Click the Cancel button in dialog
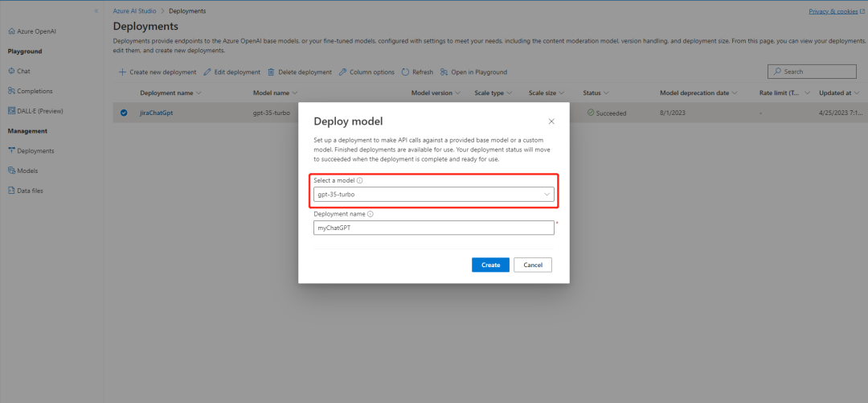Image resolution: width=868 pixels, height=403 pixels. (533, 265)
